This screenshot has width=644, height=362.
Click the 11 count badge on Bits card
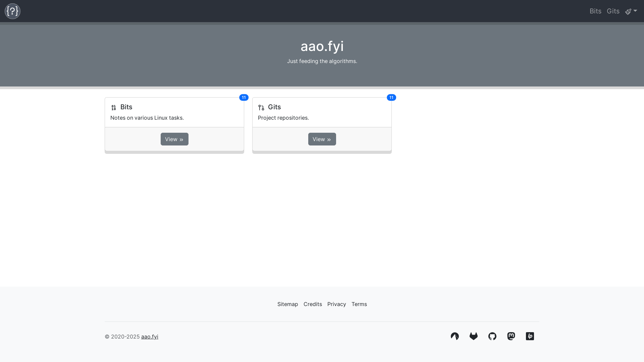244,98
